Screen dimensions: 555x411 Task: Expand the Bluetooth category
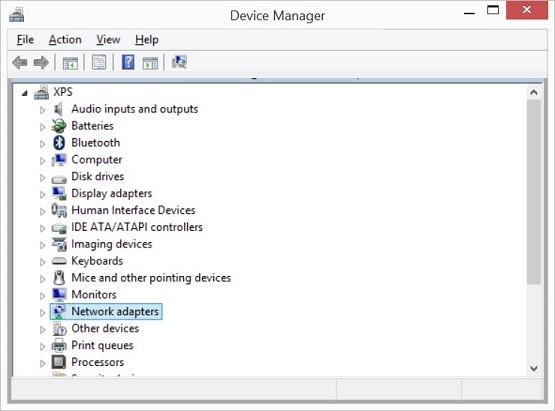pos(42,144)
